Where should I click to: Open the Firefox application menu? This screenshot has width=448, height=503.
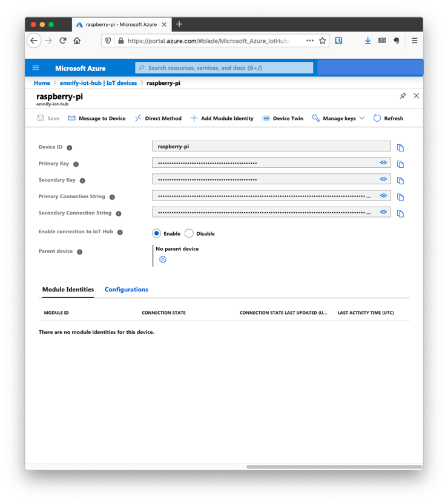[x=414, y=41]
